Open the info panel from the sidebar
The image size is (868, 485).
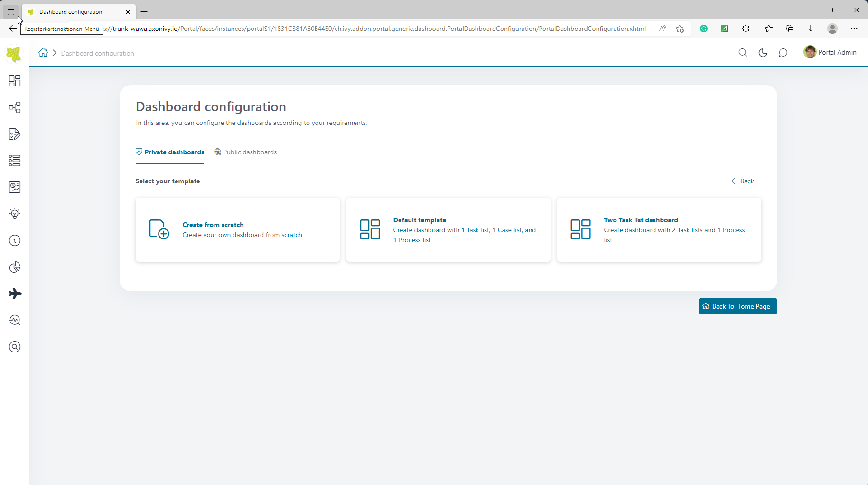[x=14, y=240]
